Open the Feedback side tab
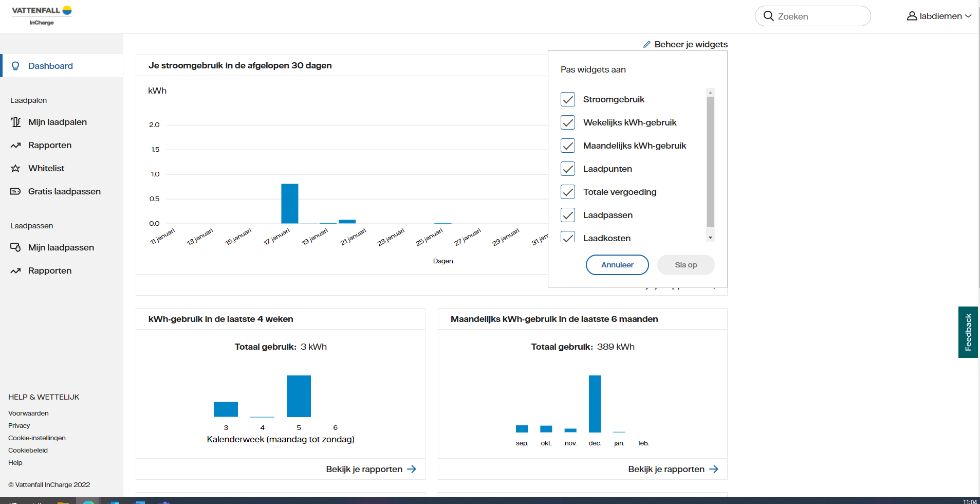The width and height of the screenshot is (980, 504). point(968,332)
